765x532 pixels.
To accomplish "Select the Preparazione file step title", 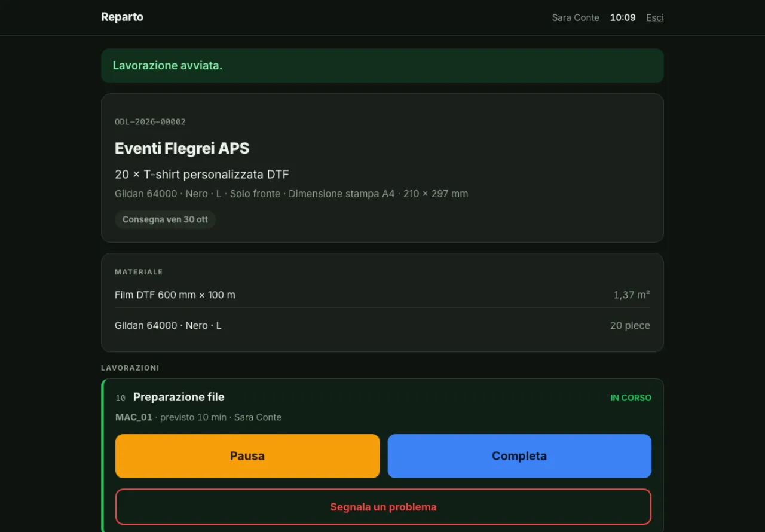I will pyautogui.click(x=179, y=398).
